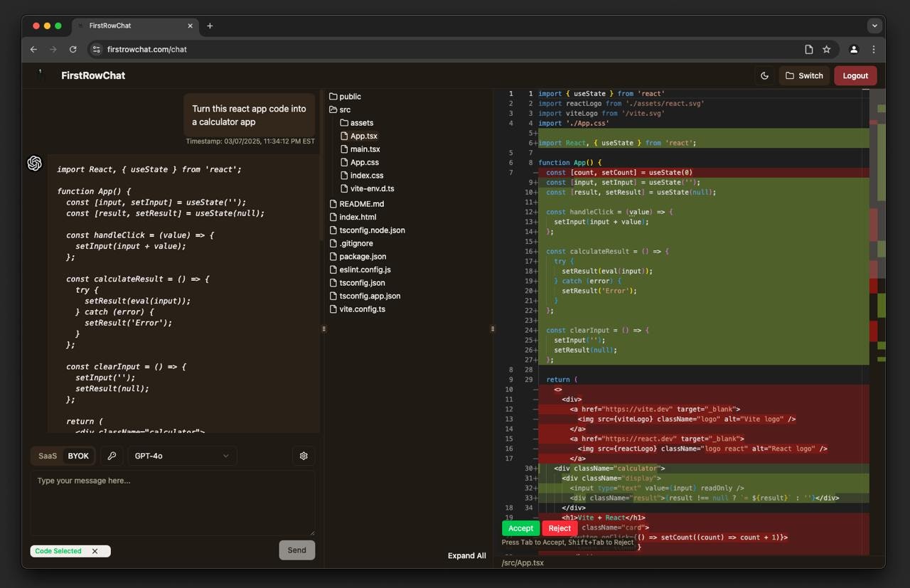Select the FirstRowChat browser tab
This screenshot has width=910, height=588.
[110, 26]
